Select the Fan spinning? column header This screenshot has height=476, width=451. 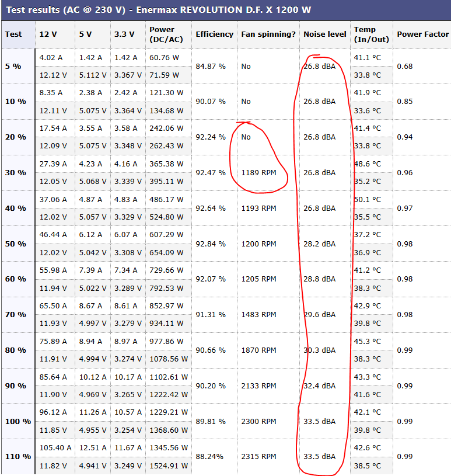pyautogui.click(x=268, y=34)
